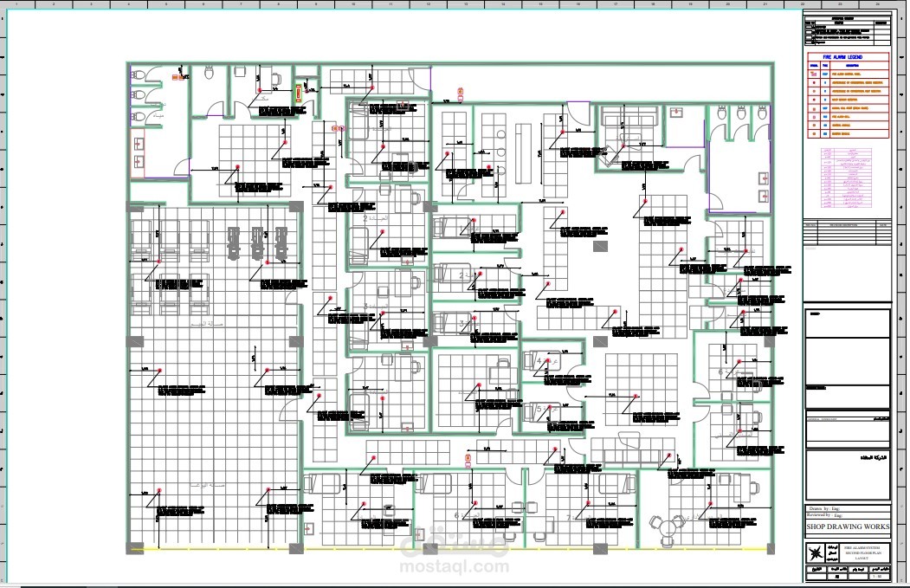Select the pink Arabic abbreviation table
910x588 pixels.
847,178
